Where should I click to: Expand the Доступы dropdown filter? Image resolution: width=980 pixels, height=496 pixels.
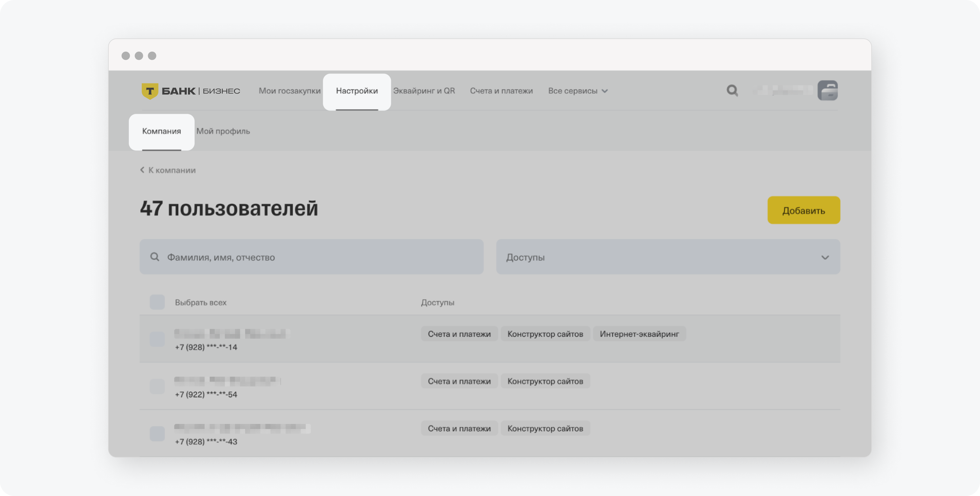(668, 257)
